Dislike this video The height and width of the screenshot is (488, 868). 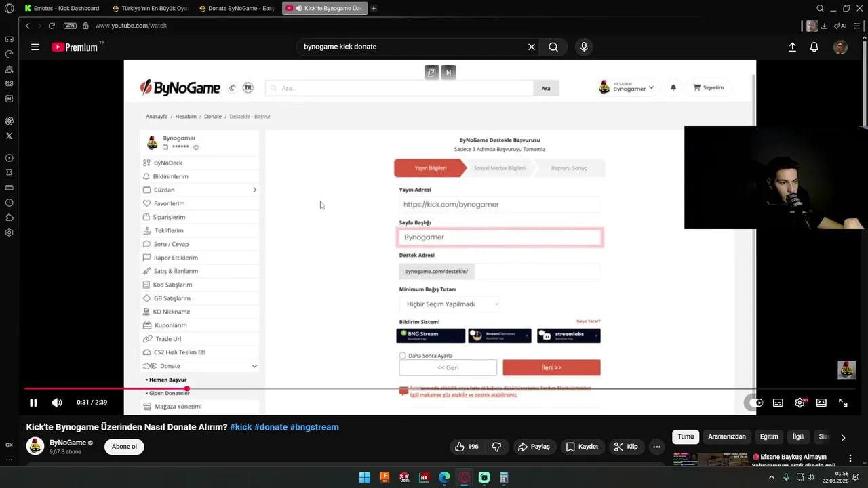coord(496,447)
